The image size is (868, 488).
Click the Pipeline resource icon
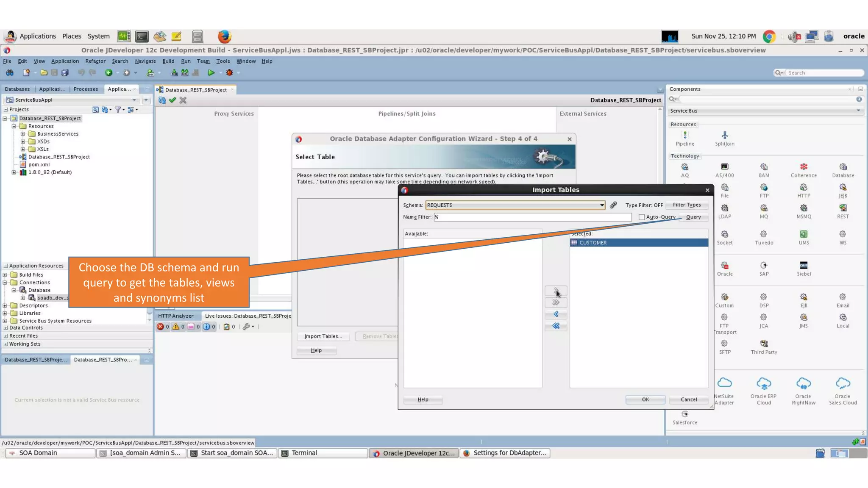tap(685, 136)
